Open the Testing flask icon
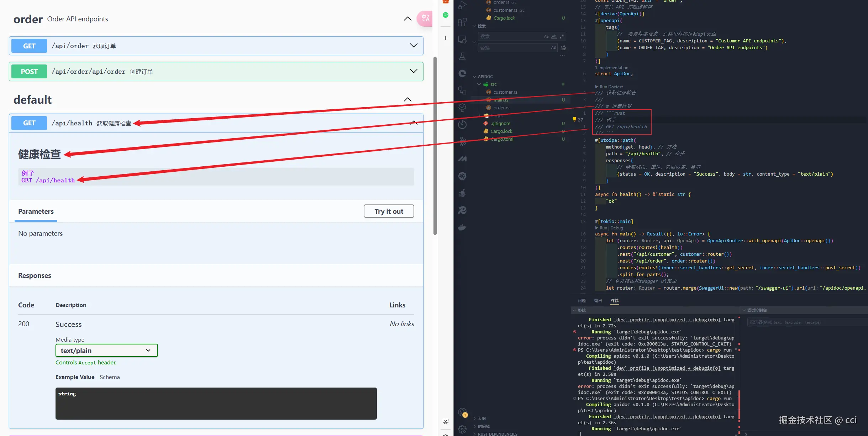Viewport: 868px width, 436px height. 462,56
